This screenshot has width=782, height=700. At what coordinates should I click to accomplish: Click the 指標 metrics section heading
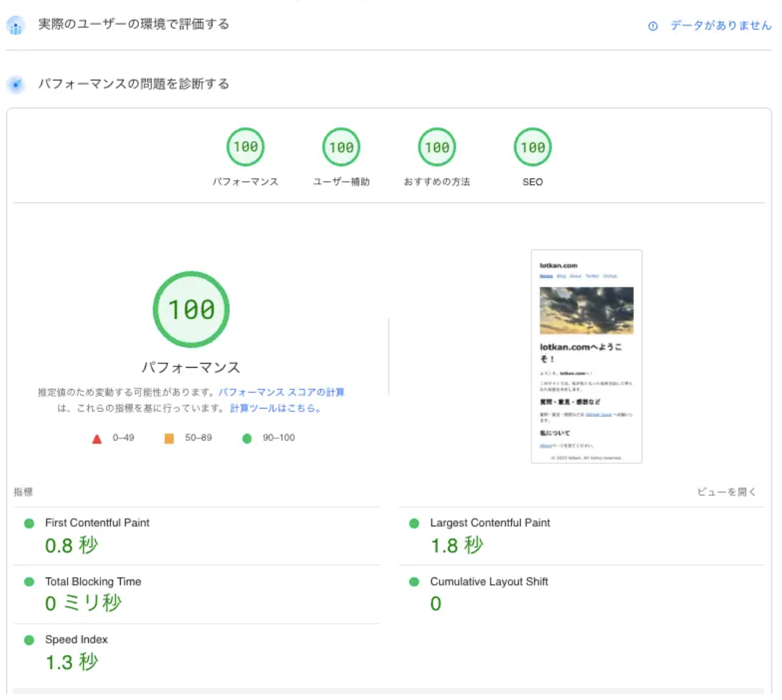[x=23, y=492]
